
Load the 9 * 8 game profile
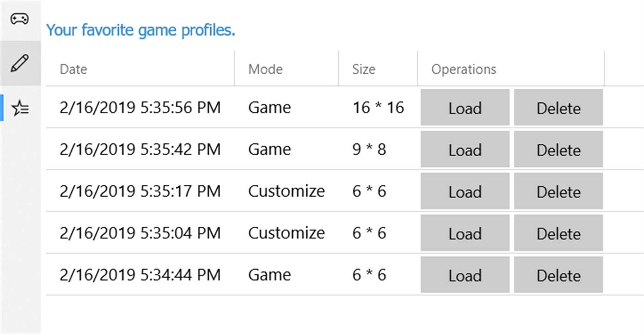click(465, 150)
